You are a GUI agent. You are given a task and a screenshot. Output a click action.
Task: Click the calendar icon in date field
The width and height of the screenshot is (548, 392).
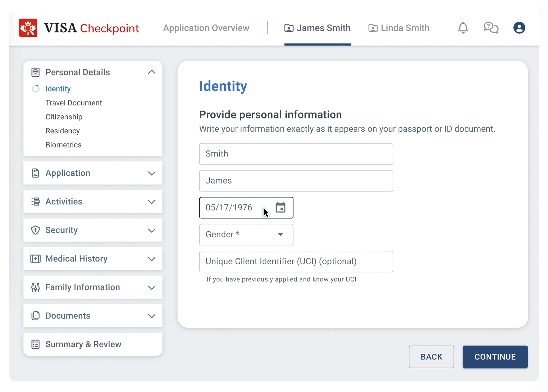tap(280, 208)
